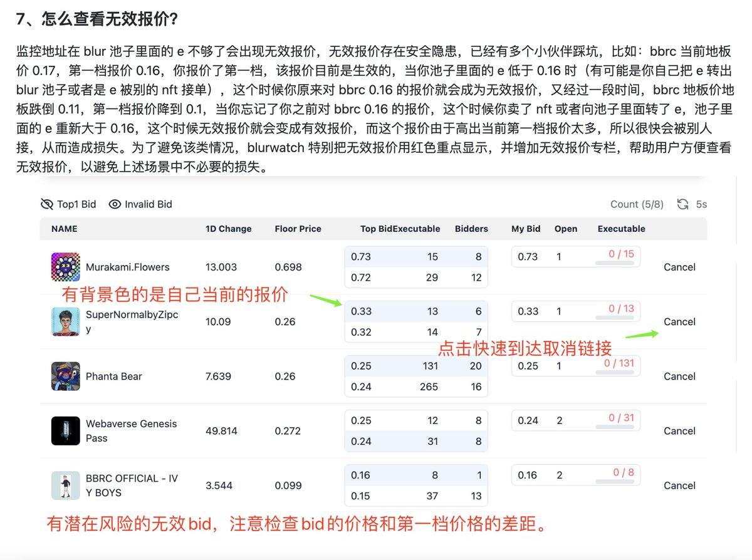Viewport: 752px width, 560px height.
Task: Click the 0 / 31 executable count for Webaverse
Action: 622,418
